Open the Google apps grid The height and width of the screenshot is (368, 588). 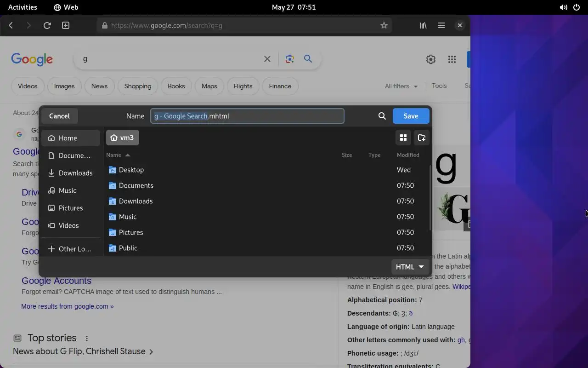[452, 59]
